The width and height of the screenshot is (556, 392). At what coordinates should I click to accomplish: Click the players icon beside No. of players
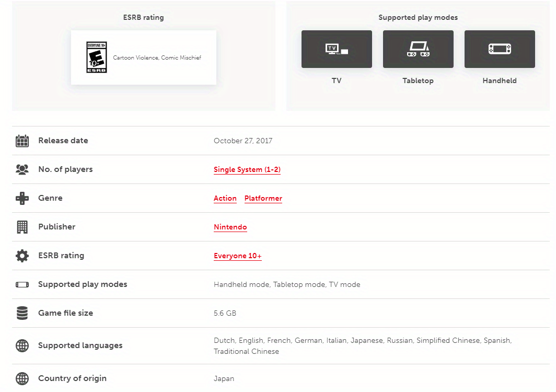22,169
